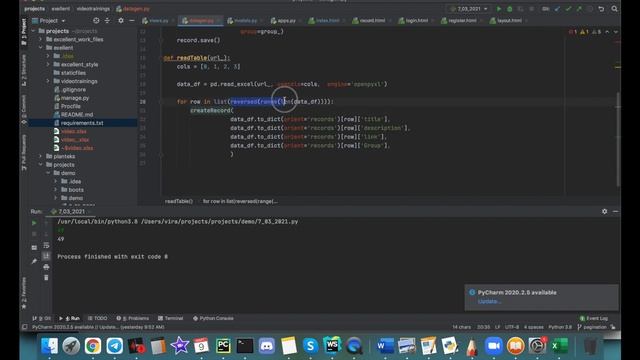The width and height of the screenshot is (640, 360).
Task: Select README.md in the project tree
Action: coord(77,115)
